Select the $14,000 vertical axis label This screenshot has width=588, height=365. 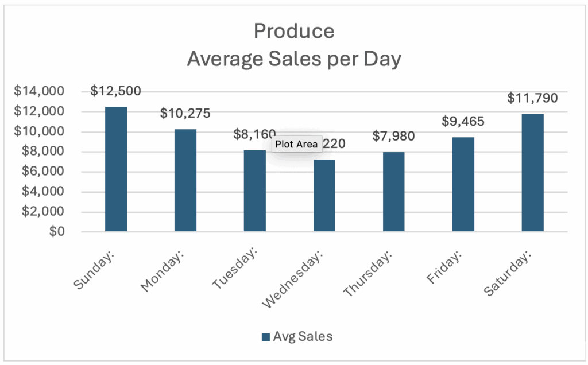pos(39,91)
